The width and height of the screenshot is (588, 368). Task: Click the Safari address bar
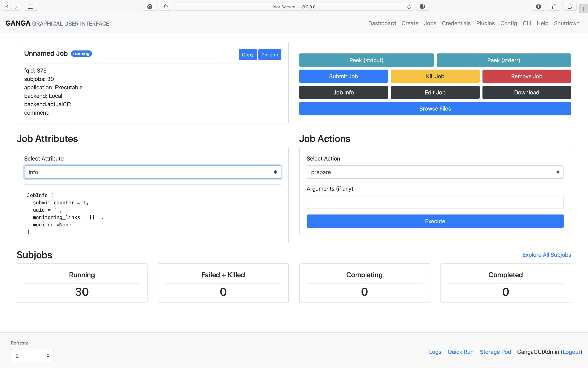tap(294, 7)
